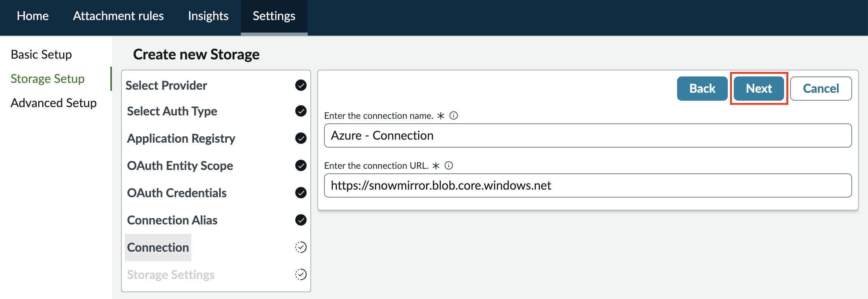Click the Select Provider completed checkmark icon
868x299 pixels.
(x=301, y=85)
